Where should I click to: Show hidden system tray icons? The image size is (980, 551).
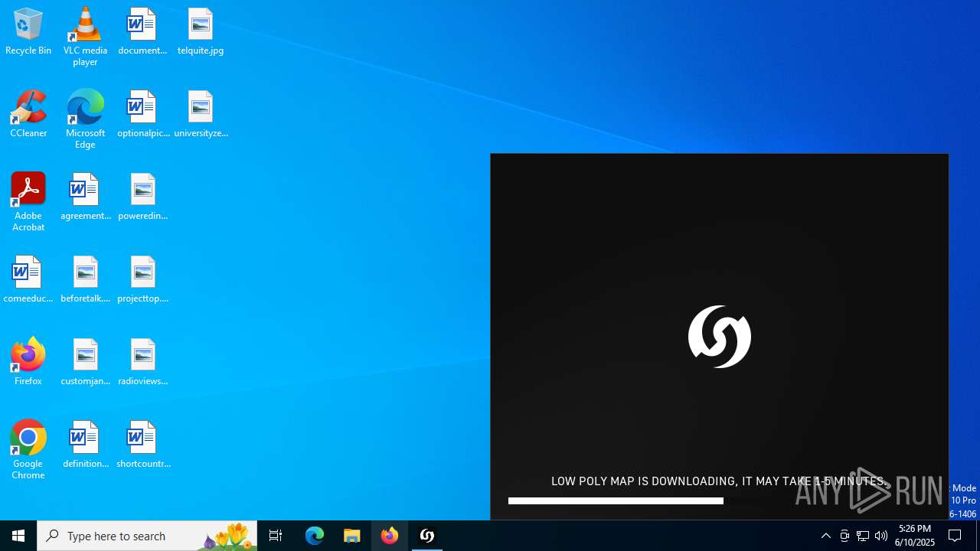pyautogui.click(x=826, y=536)
